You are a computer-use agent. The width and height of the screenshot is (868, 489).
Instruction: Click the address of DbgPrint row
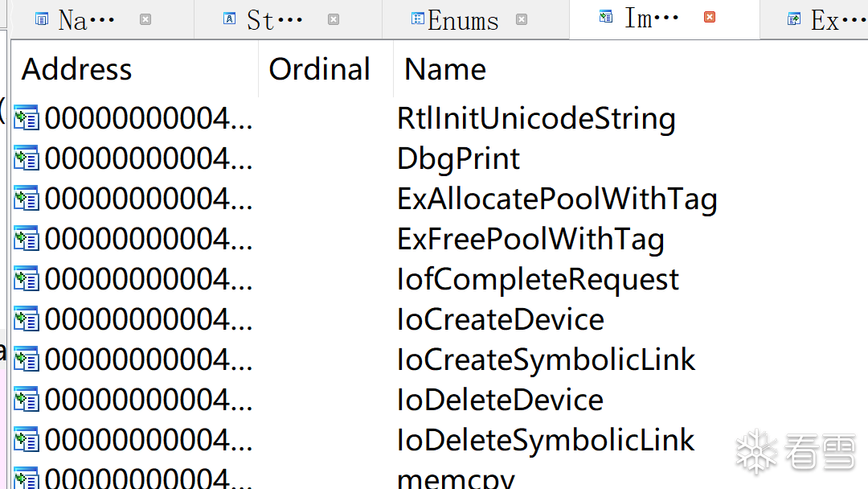tap(149, 159)
